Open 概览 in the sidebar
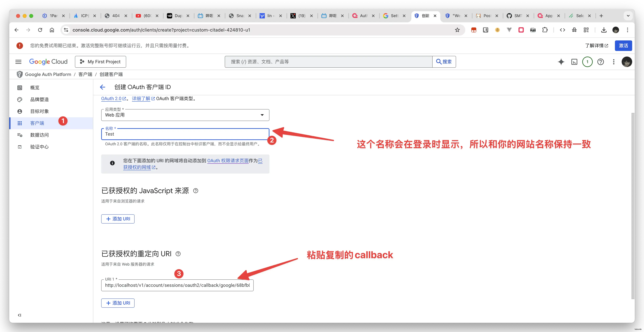Screen dimensions: 644x332 tap(51, 88)
